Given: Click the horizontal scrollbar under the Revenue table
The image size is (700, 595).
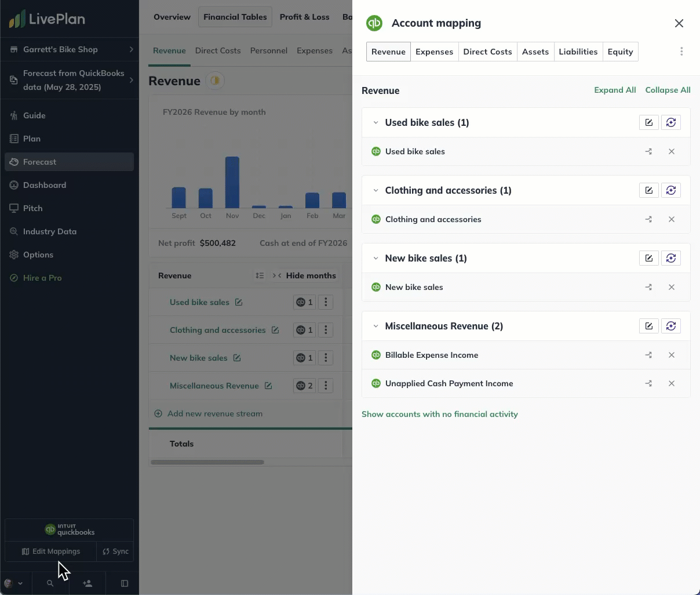Looking at the screenshot, I should 207,462.
